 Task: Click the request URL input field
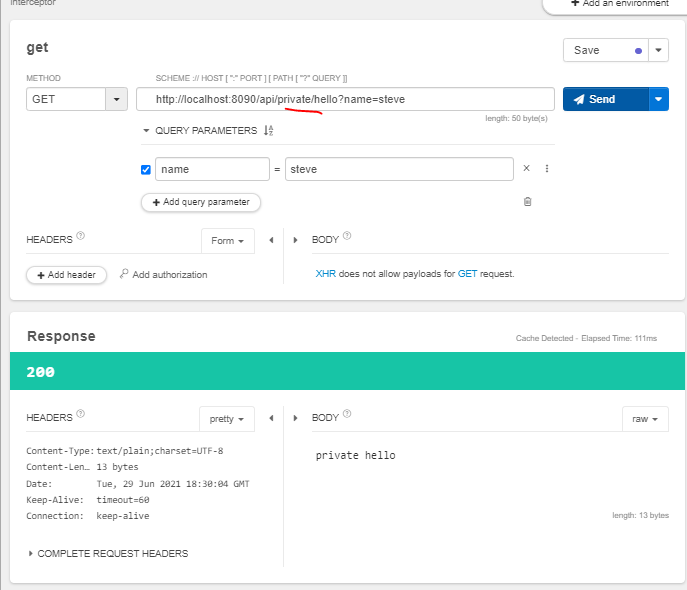coord(345,99)
